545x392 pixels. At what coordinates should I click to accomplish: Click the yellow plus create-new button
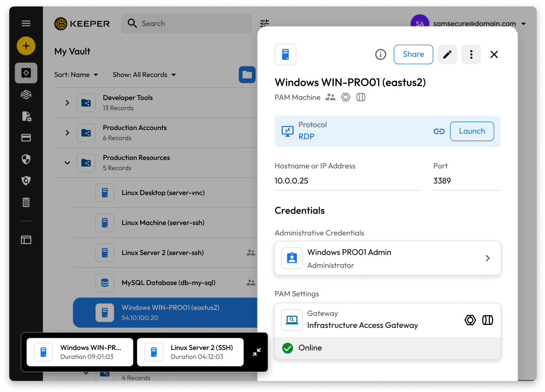click(x=26, y=46)
